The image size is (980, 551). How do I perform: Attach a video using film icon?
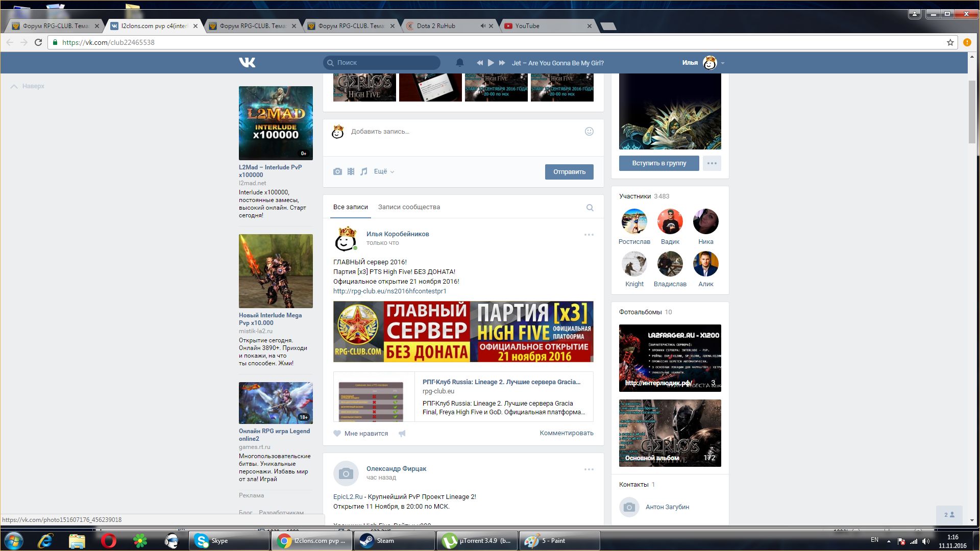pos(351,171)
